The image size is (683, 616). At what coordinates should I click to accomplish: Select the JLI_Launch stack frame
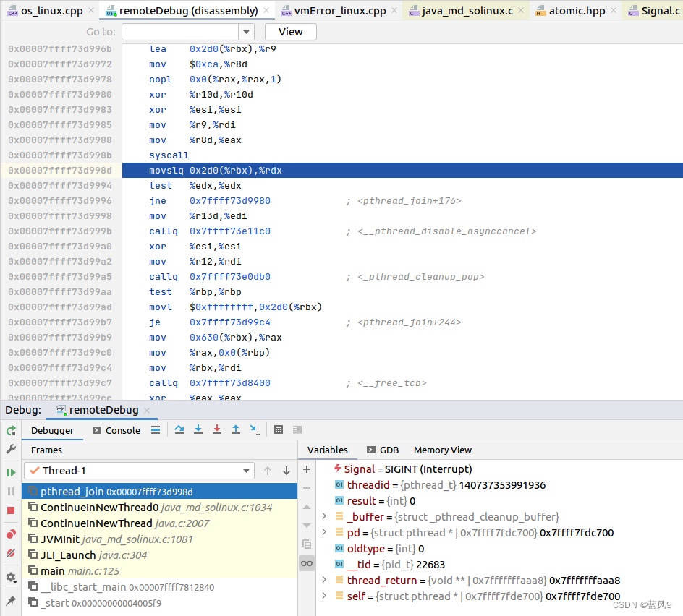68,555
